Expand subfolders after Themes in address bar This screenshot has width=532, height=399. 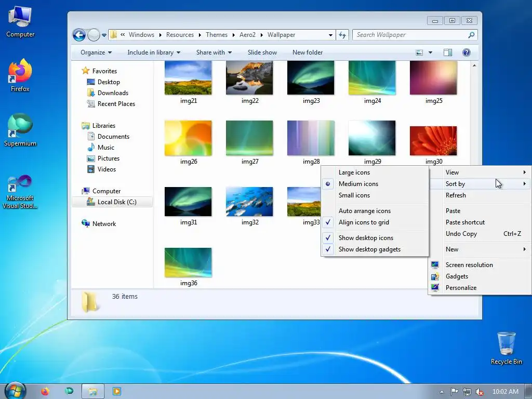233,35
